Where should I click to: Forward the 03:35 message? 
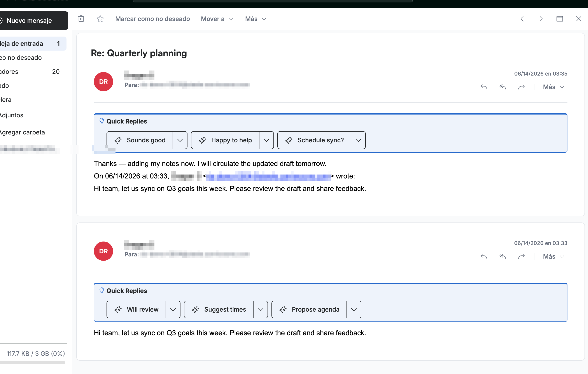tap(521, 87)
